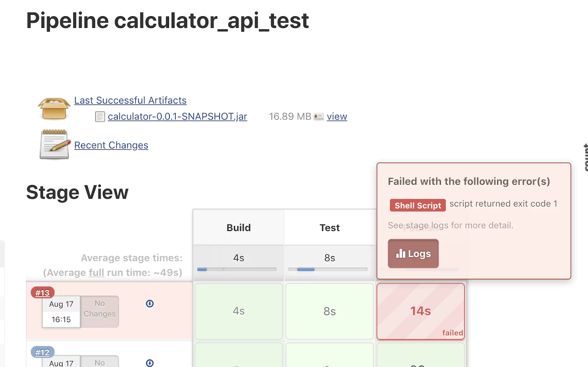Click build #13 download artifacts icon
Image resolution: width=588 pixels, height=367 pixels.
[x=150, y=304]
